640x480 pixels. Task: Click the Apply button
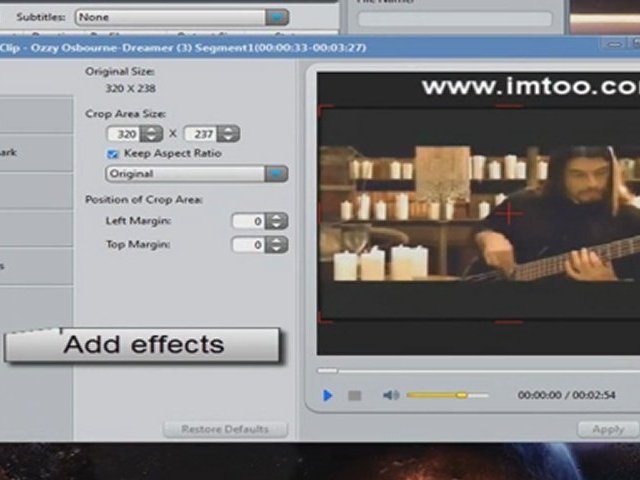coord(607,429)
